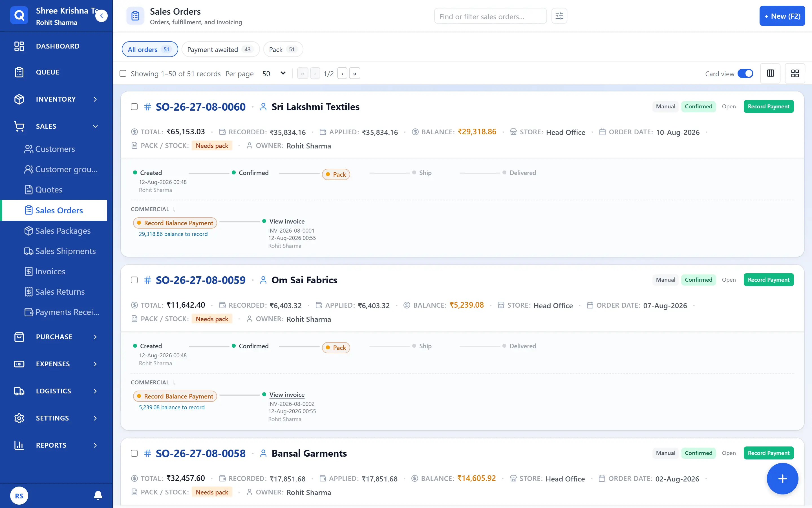Open Sales Packages in the sidebar
812x508 pixels.
[58, 231]
